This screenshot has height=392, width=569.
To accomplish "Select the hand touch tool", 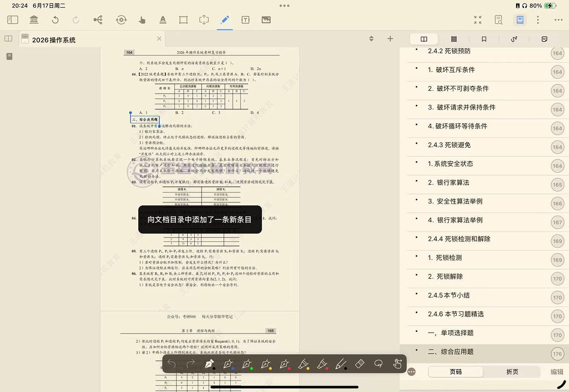I will click(142, 20).
